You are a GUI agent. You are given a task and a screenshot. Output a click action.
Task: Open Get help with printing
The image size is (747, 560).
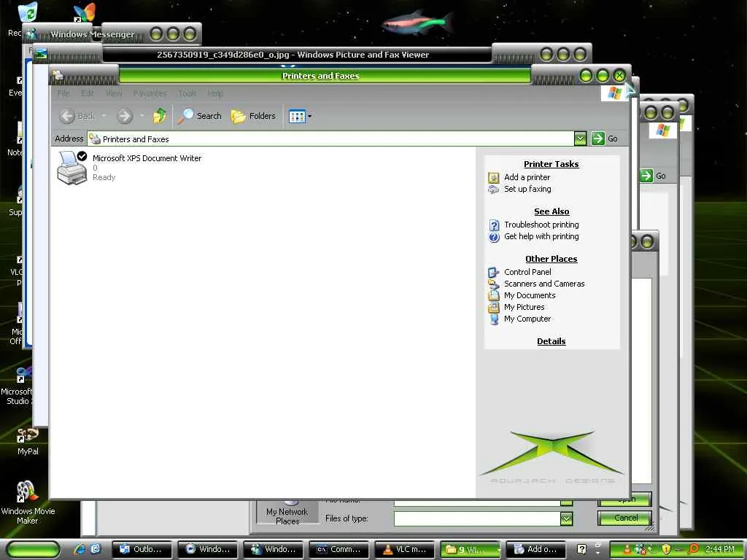(x=541, y=237)
